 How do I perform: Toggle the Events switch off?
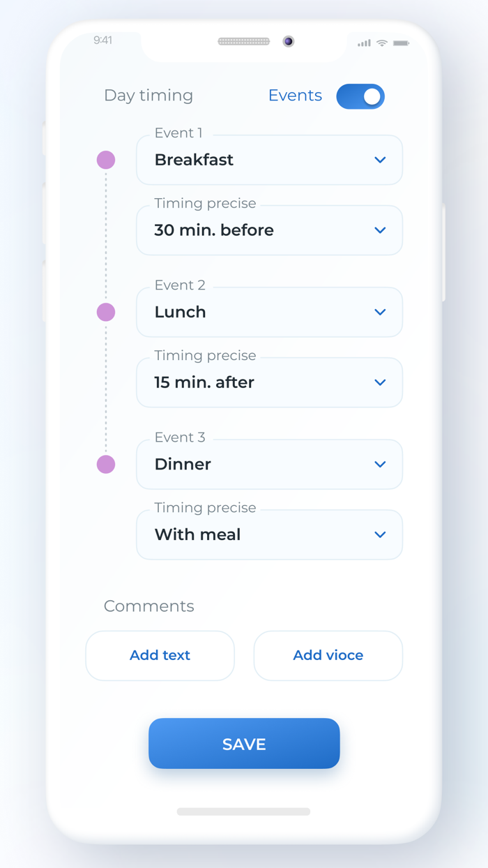coord(360,96)
